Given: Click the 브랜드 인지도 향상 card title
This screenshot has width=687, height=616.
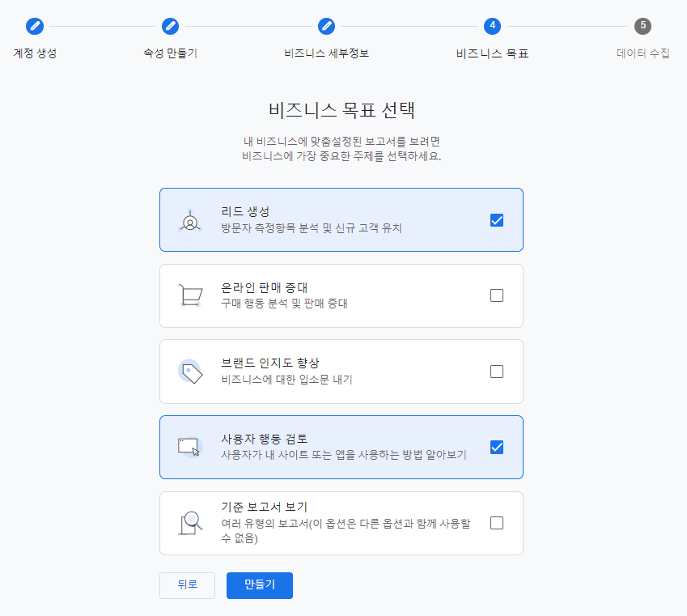Looking at the screenshot, I should pos(270,363).
